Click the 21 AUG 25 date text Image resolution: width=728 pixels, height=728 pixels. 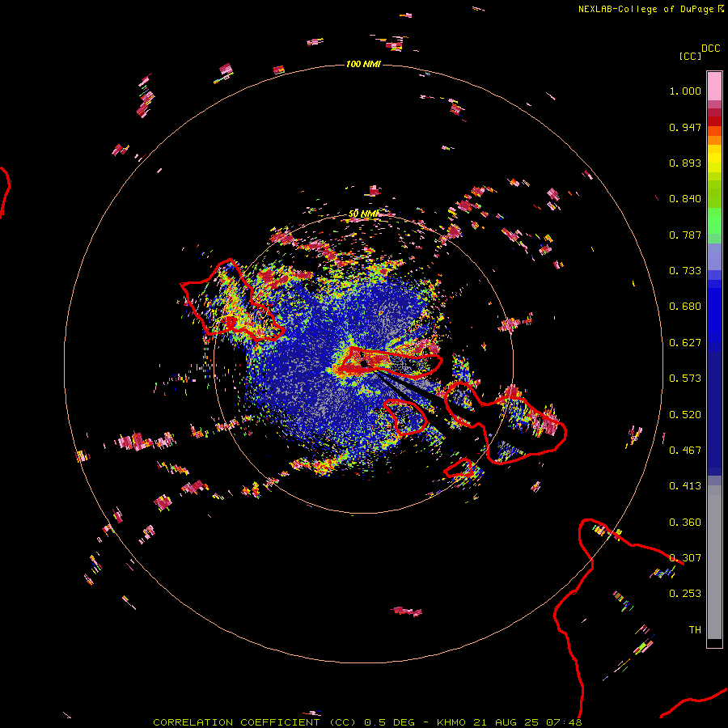(x=506, y=722)
